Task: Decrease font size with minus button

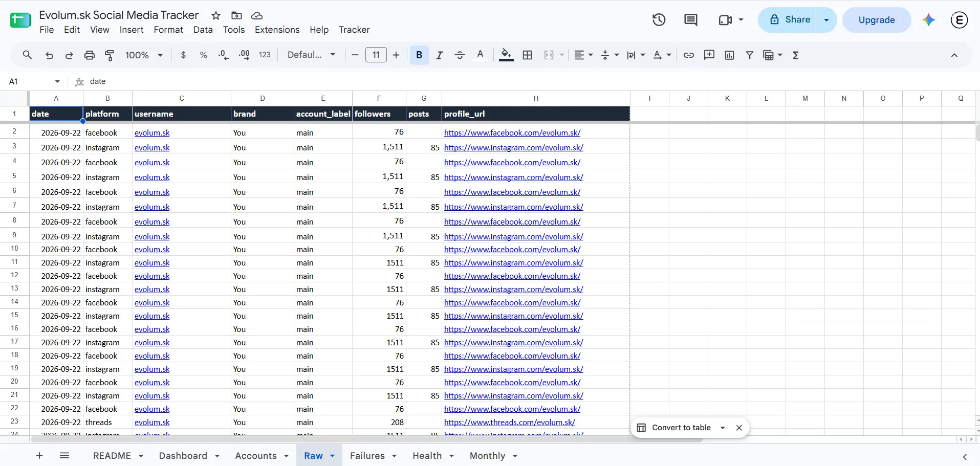Action: 355,55
